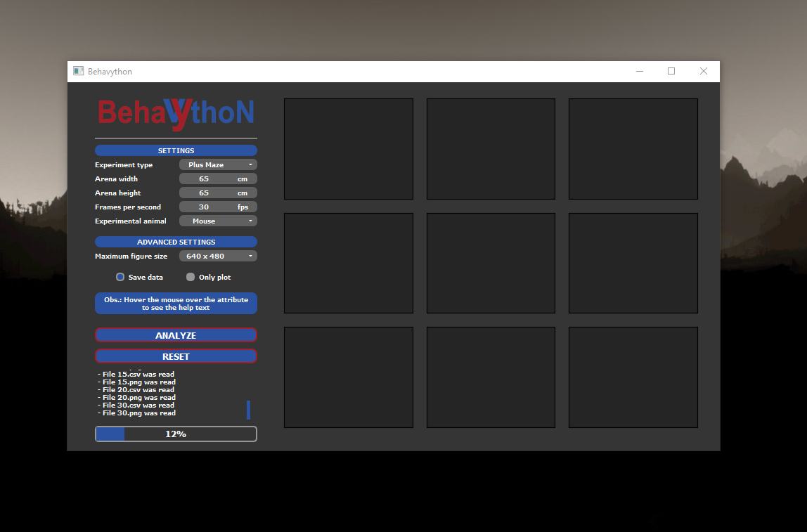Select the Only plot radio button
The width and height of the screenshot is (807, 532).
(x=191, y=277)
